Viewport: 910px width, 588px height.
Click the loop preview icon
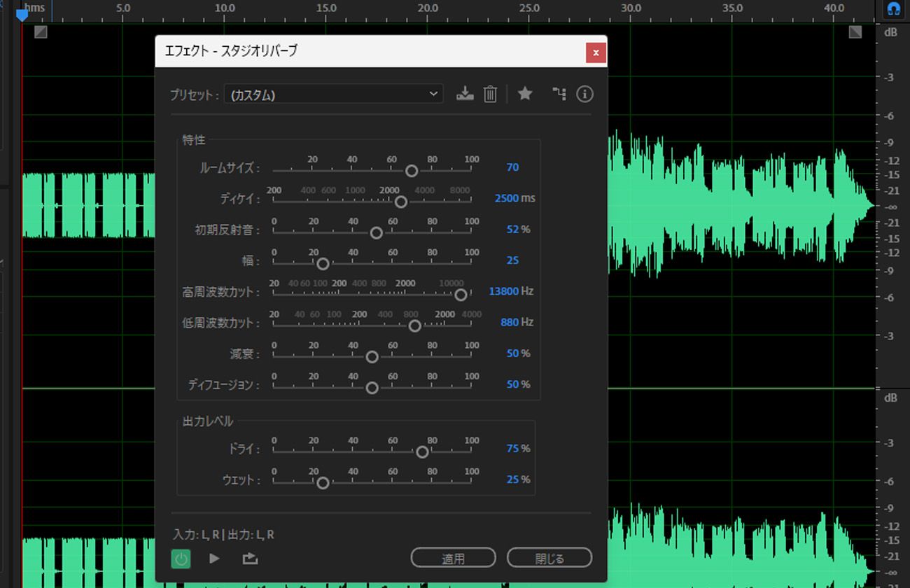click(250, 558)
